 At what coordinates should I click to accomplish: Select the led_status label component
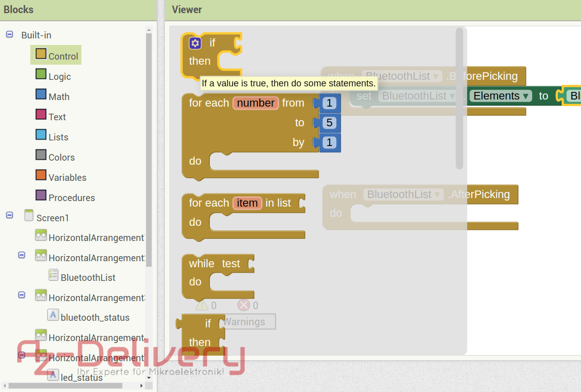75,376
